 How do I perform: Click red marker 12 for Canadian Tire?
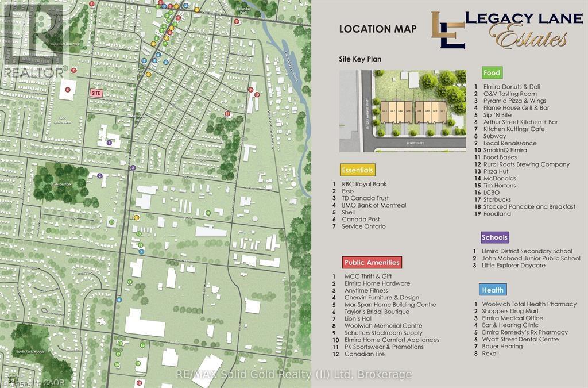[139, 382]
